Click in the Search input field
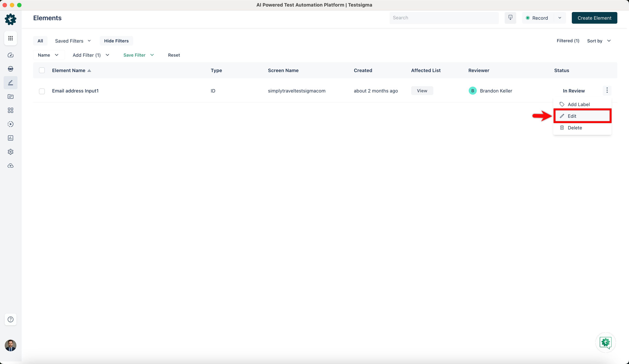Viewport: 629px width, 364px height. pos(444,18)
